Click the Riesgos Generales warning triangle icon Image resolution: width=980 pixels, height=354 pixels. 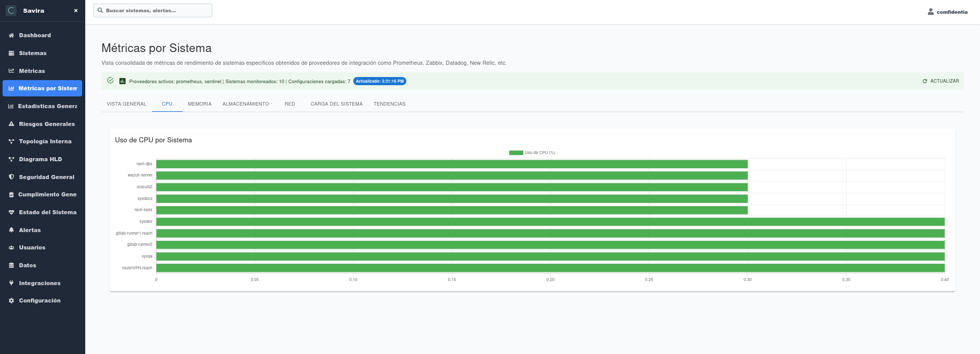click(11, 124)
